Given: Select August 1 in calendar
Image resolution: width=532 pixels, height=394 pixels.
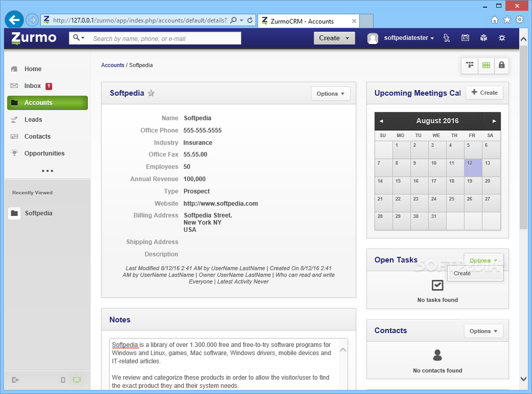Looking at the screenshot, I should click(x=401, y=150).
